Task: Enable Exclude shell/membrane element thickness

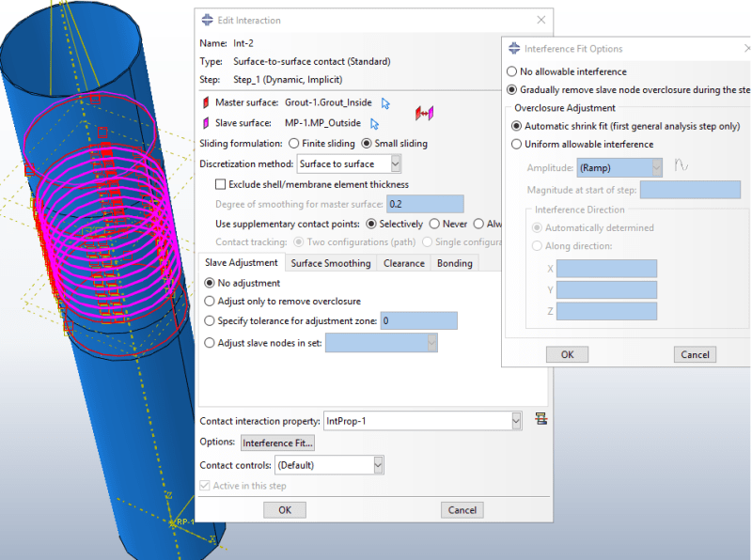Action: coord(220,184)
